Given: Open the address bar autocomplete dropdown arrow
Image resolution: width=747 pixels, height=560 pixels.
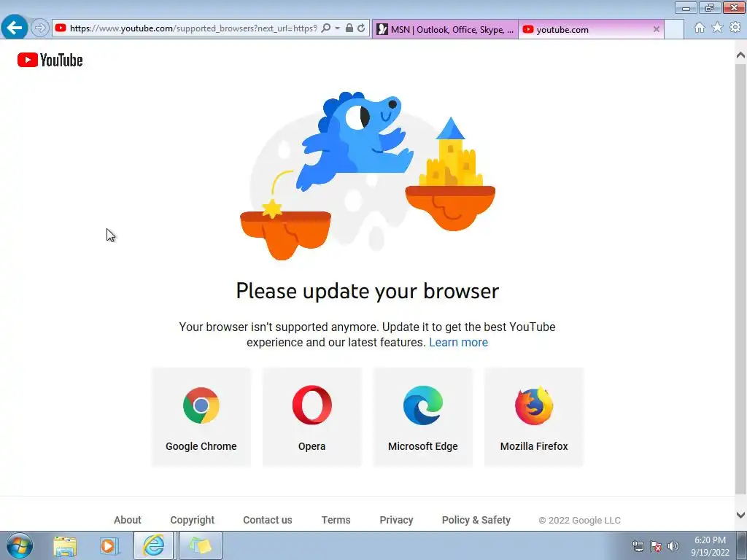Looking at the screenshot, I should click(337, 28).
